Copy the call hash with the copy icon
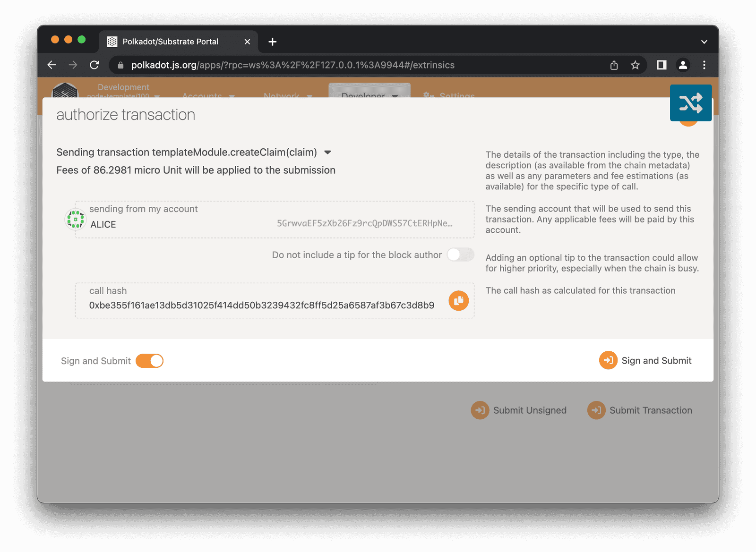 458,301
